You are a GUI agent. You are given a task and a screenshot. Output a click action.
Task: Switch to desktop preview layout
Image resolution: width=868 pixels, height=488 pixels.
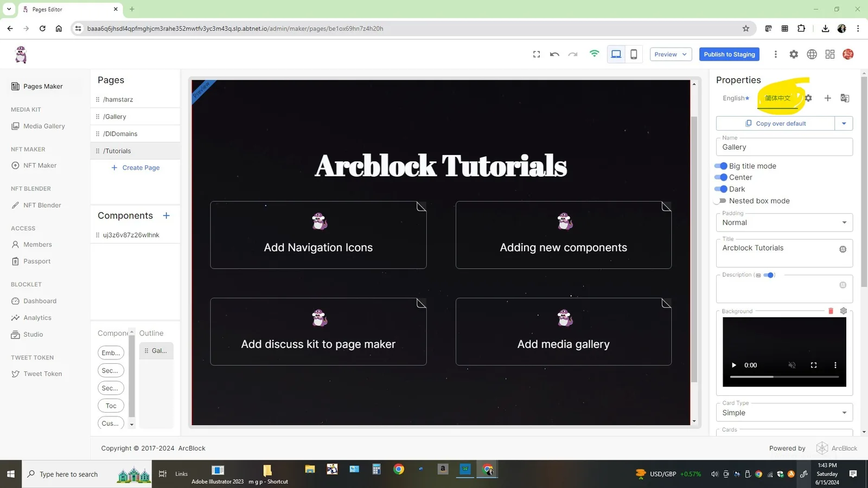(616, 54)
